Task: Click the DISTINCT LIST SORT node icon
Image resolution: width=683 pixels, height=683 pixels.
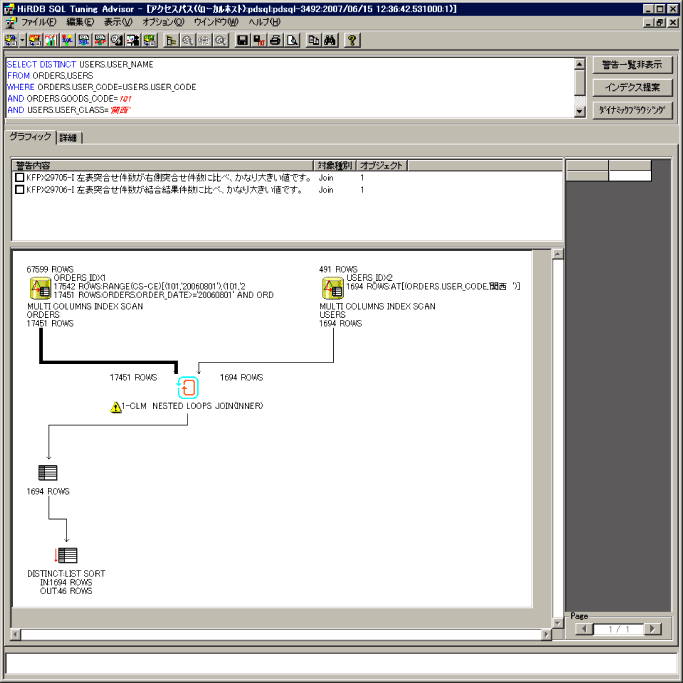Action: click(66, 555)
